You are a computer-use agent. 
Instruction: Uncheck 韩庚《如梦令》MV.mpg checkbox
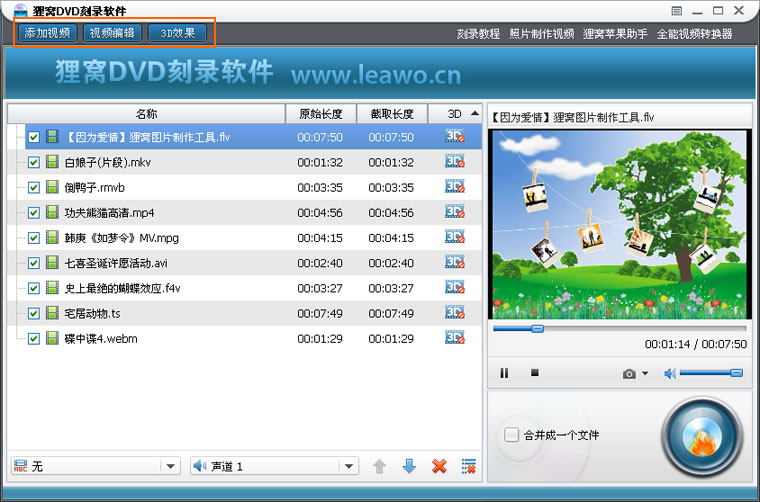pos(33,238)
